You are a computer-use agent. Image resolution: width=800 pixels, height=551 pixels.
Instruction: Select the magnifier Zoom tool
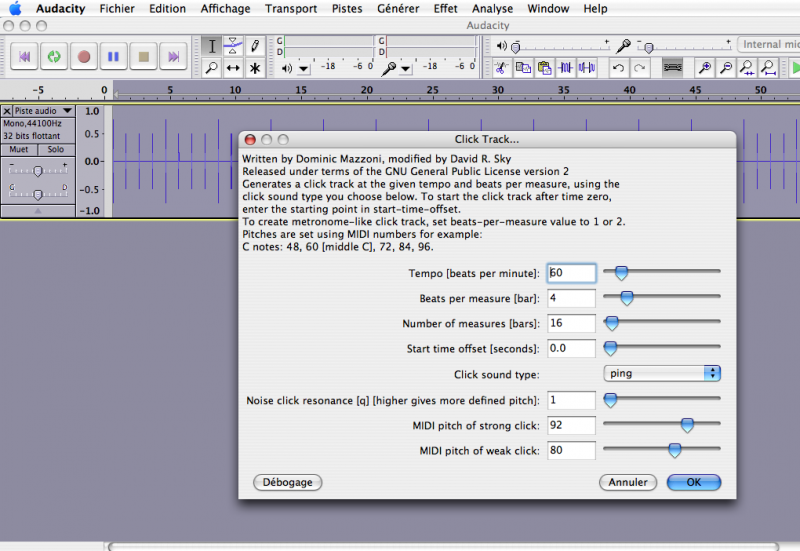212,67
